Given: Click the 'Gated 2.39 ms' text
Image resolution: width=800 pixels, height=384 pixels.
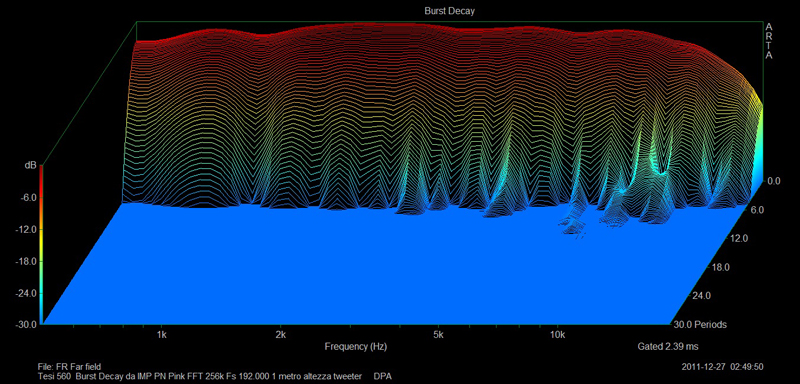Looking at the screenshot, I should click(667, 347).
